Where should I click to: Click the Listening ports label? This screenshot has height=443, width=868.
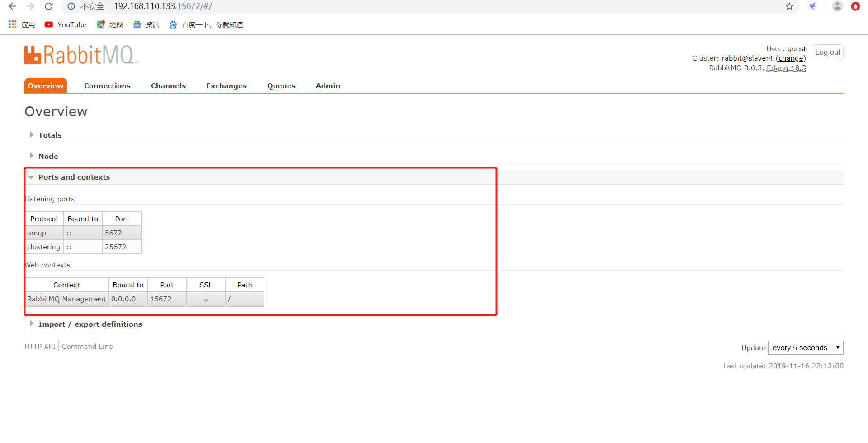pos(50,199)
